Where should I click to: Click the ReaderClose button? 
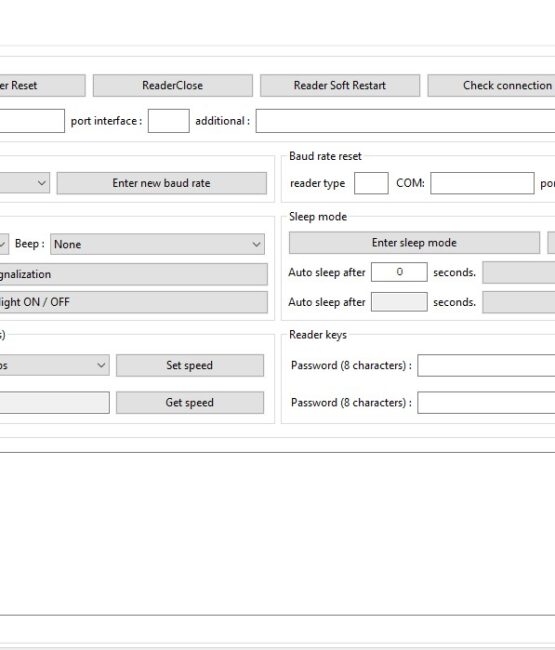pos(173,85)
